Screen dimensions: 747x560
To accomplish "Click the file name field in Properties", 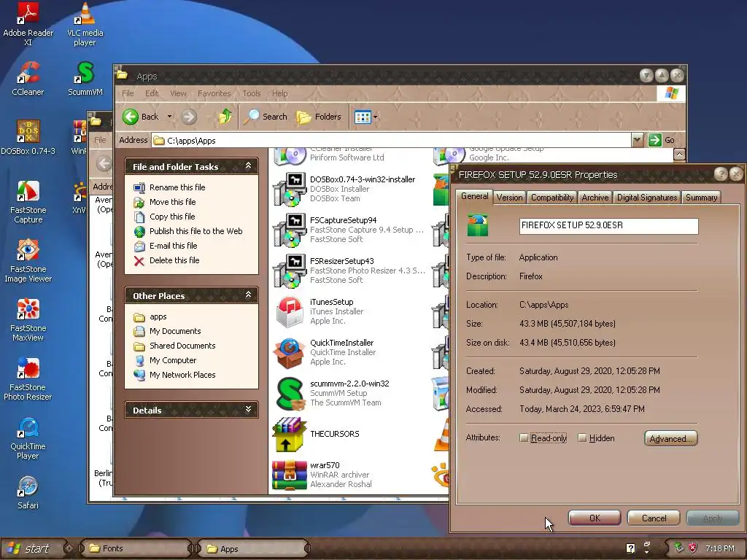I will [x=609, y=226].
